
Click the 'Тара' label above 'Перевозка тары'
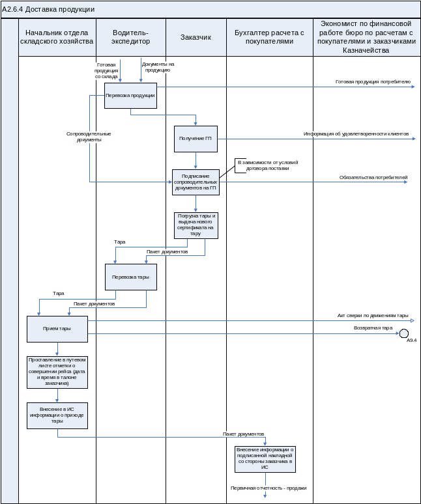120,242
